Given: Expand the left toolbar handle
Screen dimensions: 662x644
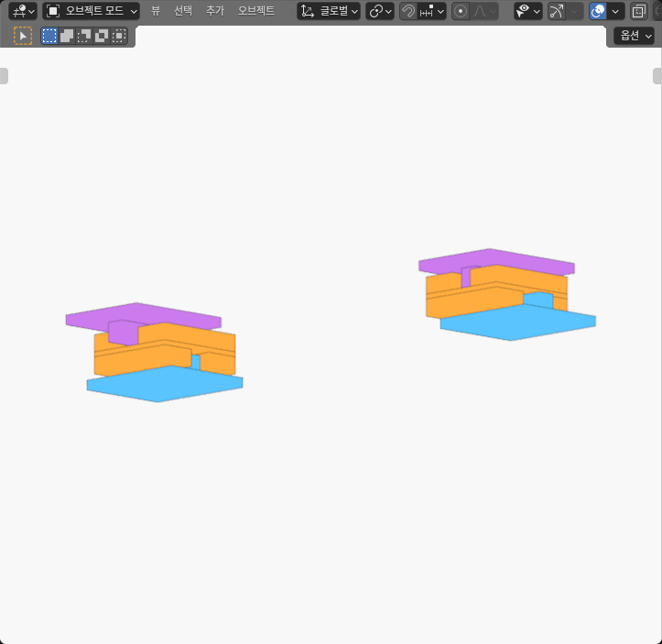Looking at the screenshot, I should (4, 76).
